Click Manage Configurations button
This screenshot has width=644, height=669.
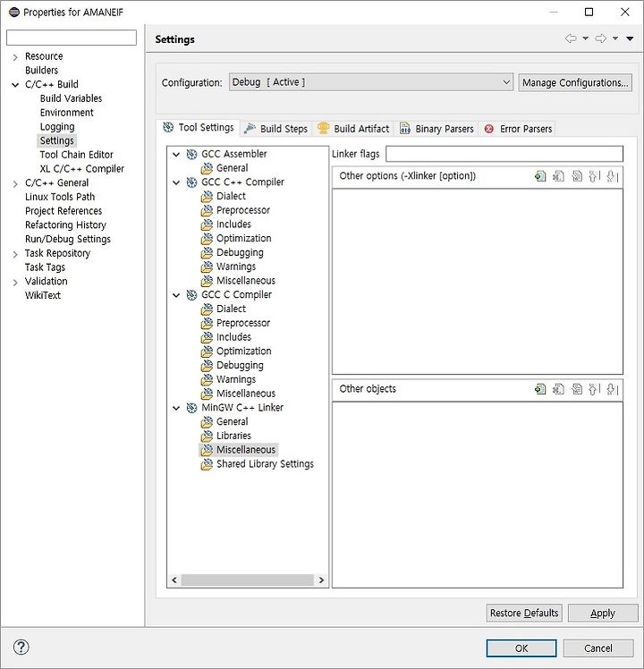tap(575, 82)
